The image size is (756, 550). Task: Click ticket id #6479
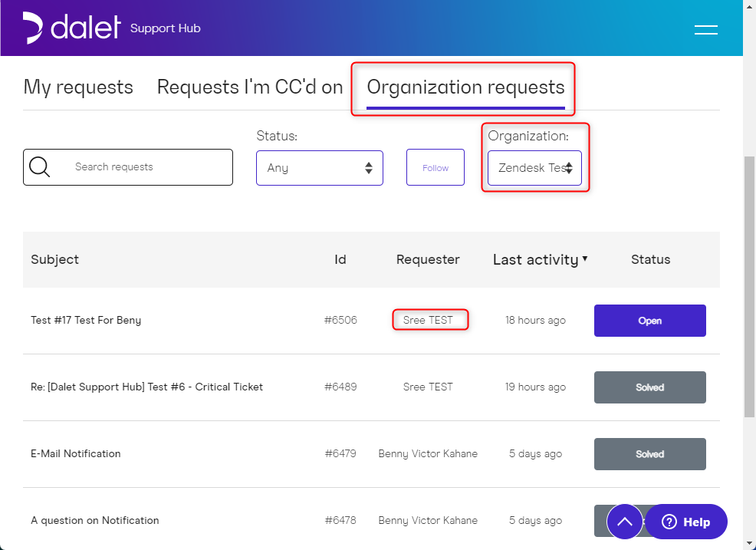[341, 453]
